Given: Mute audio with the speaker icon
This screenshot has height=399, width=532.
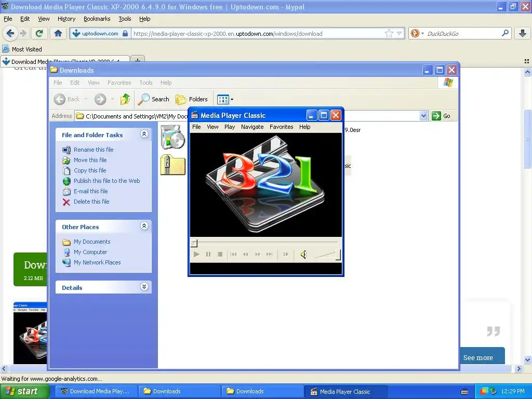Looking at the screenshot, I should click(303, 254).
